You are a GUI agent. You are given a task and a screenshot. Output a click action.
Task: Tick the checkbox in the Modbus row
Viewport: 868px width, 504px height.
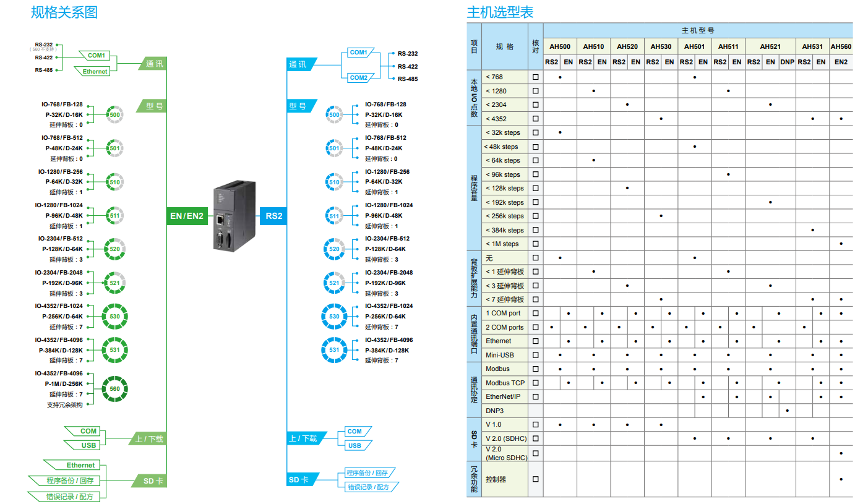pyautogui.click(x=535, y=369)
